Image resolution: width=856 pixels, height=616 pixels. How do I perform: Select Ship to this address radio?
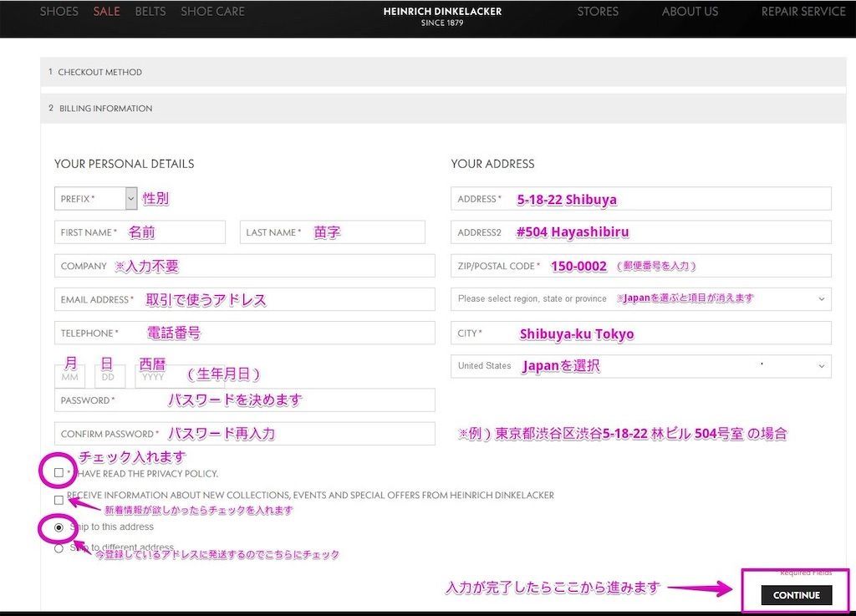pyautogui.click(x=59, y=527)
